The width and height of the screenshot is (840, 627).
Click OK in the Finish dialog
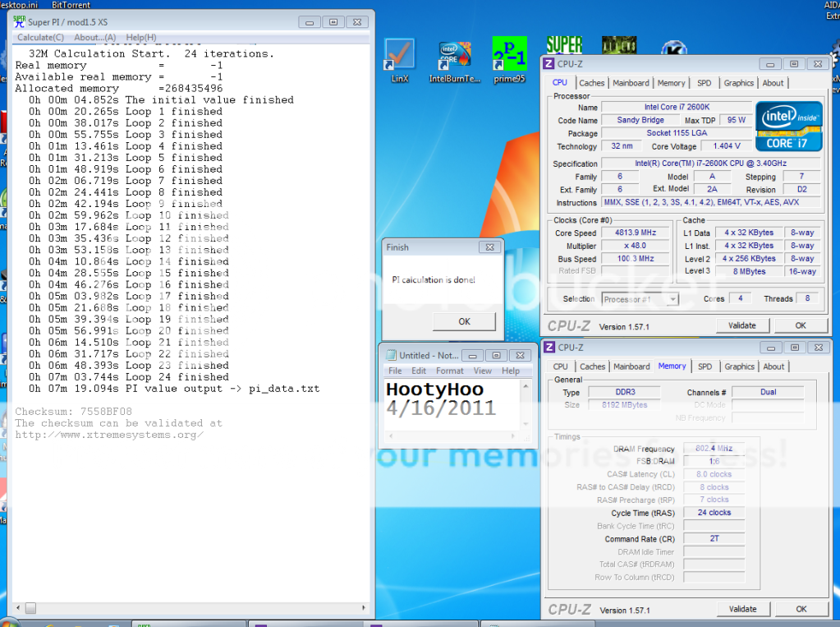point(464,321)
